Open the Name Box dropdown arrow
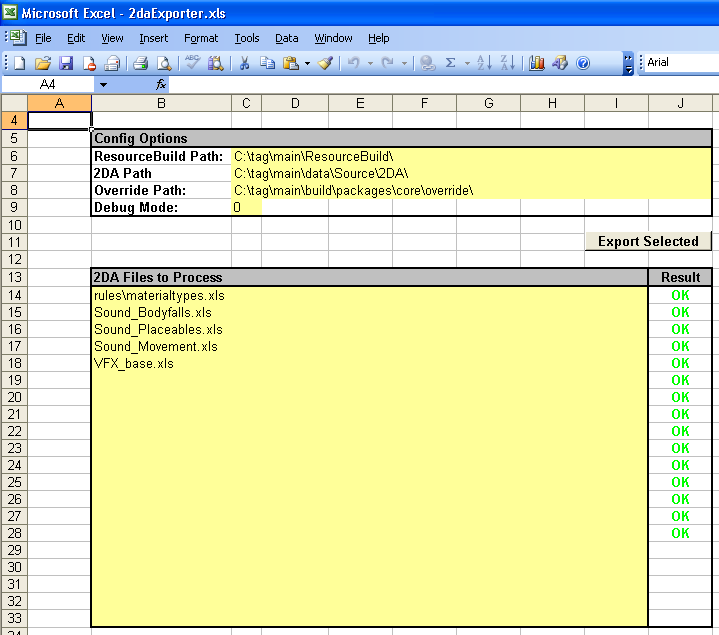Screen dimensions: 719x635 pyautogui.click(x=102, y=85)
